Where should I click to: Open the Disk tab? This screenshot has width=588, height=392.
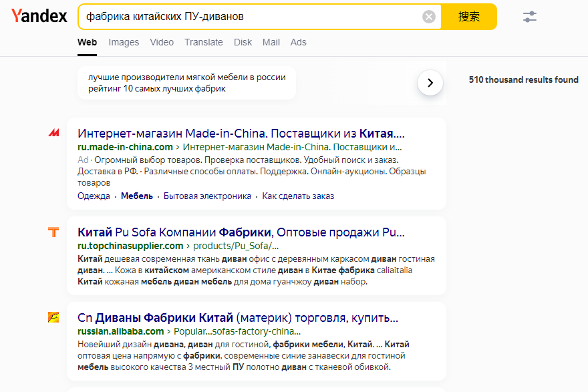[x=243, y=42]
